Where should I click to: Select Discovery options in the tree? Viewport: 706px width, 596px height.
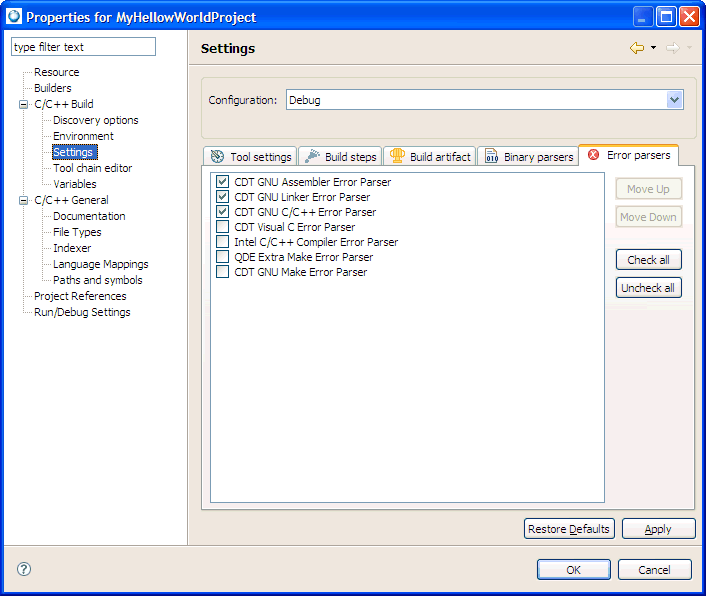point(95,120)
